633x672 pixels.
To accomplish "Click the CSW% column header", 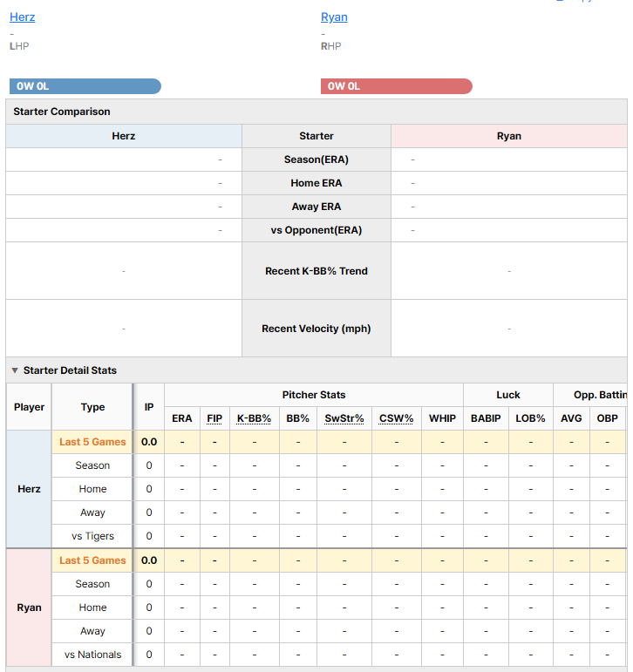I will tap(396, 418).
